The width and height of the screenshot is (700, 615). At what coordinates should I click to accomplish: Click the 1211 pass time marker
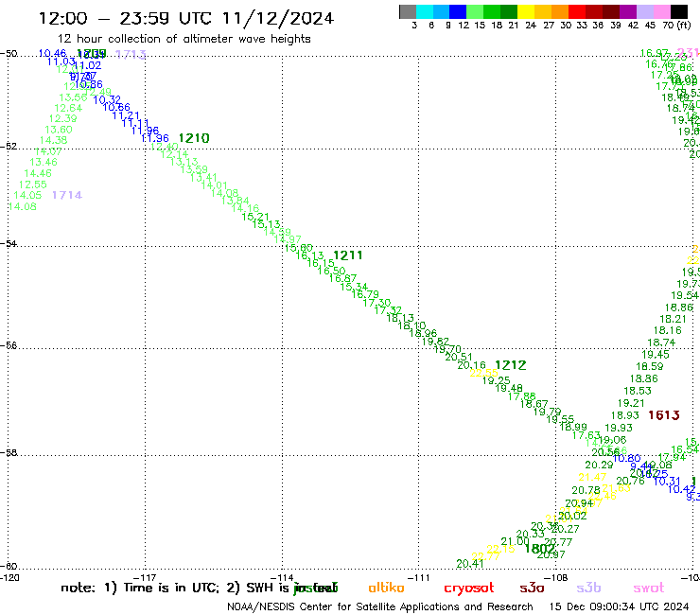348,255
